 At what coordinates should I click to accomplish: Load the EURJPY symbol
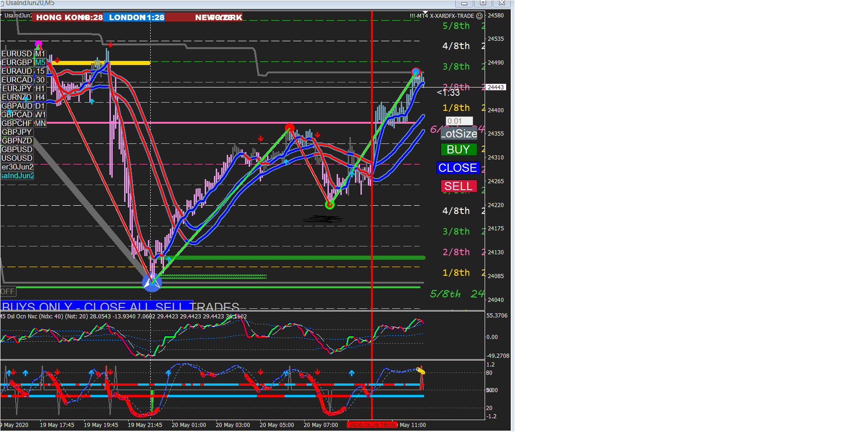coord(17,88)
